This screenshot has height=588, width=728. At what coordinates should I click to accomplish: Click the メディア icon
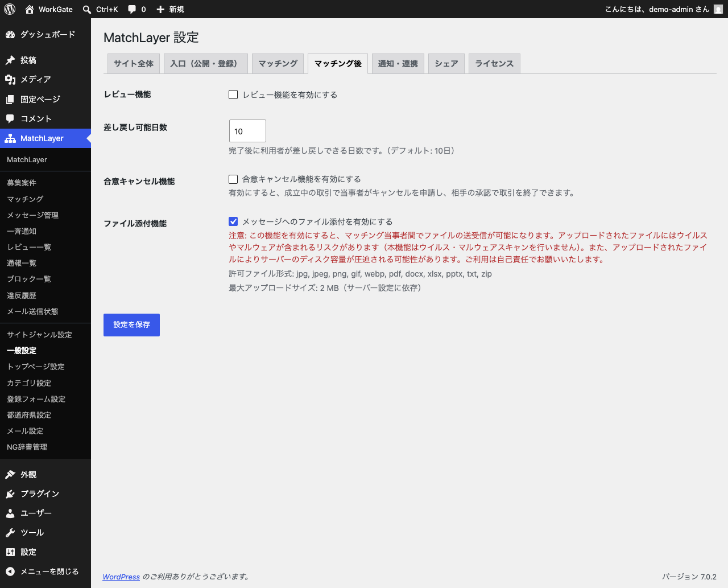10,80
